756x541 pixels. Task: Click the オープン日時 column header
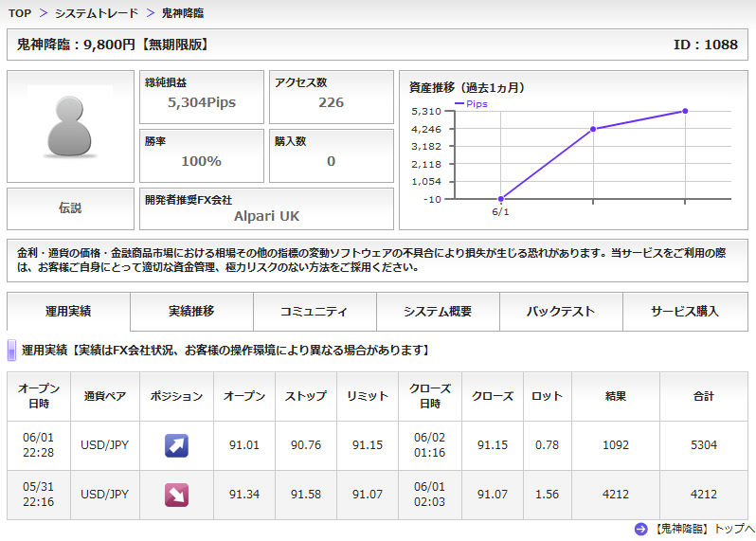pyautogui.click(x=39, y=396)
